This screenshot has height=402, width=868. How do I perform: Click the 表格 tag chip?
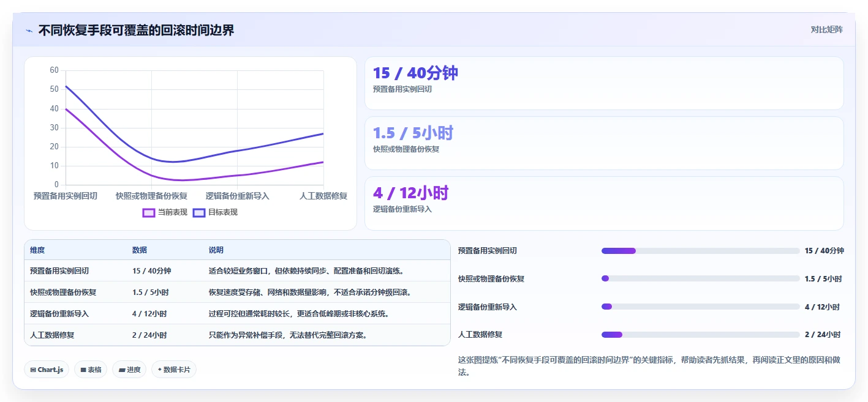pyautogui.click(x=91, y=370)
